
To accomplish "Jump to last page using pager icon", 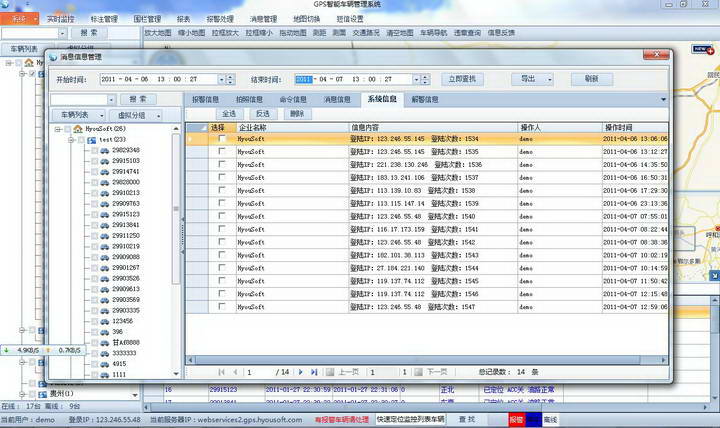I will 315,372.
